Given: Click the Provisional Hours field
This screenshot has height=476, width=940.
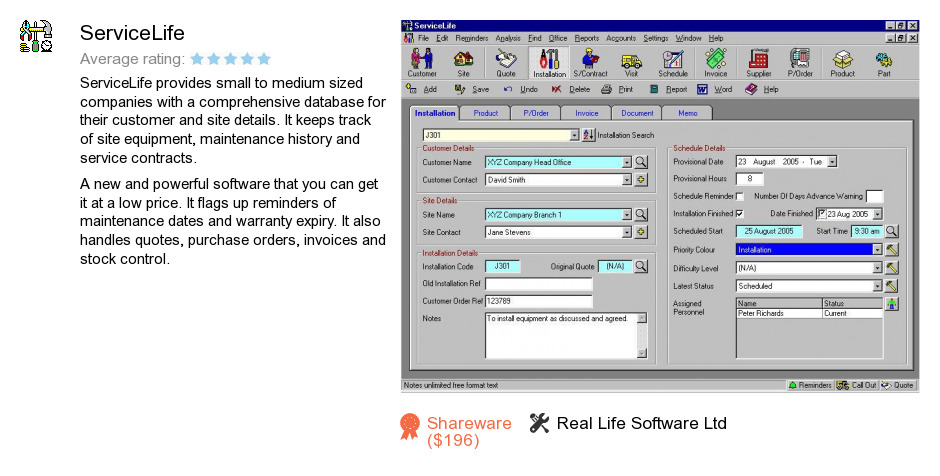Looking at the screenshot, I should [749, 179].
